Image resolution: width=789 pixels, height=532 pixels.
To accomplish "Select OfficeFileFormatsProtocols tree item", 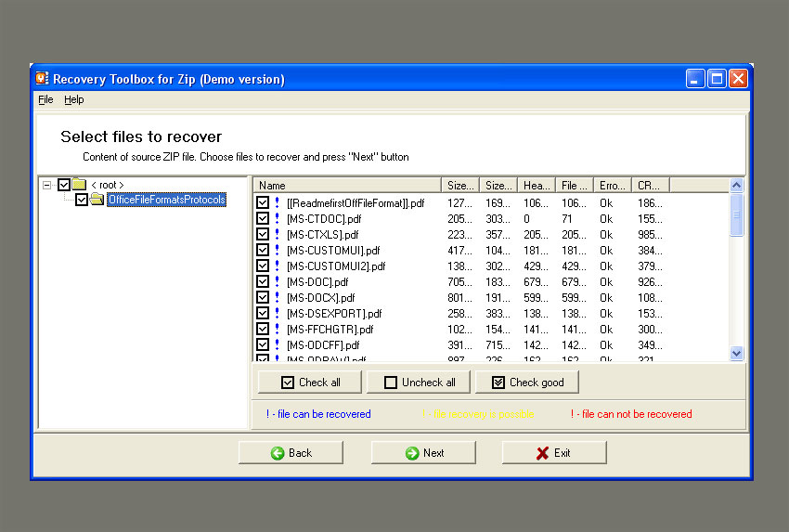I will click(166, 200).
